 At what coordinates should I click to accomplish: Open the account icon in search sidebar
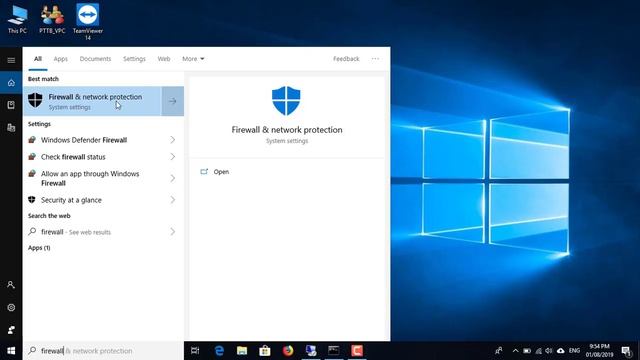(11, 284)
